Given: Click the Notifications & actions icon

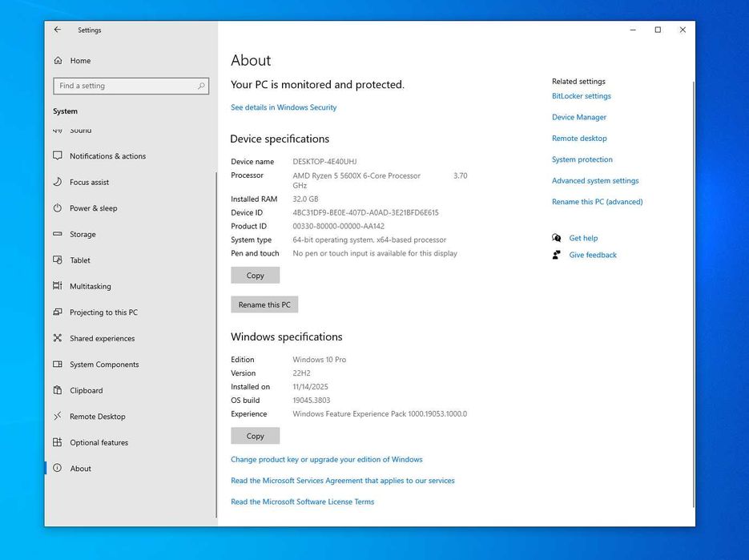Looking at the screenshot, I should click(x=58, y=155).
